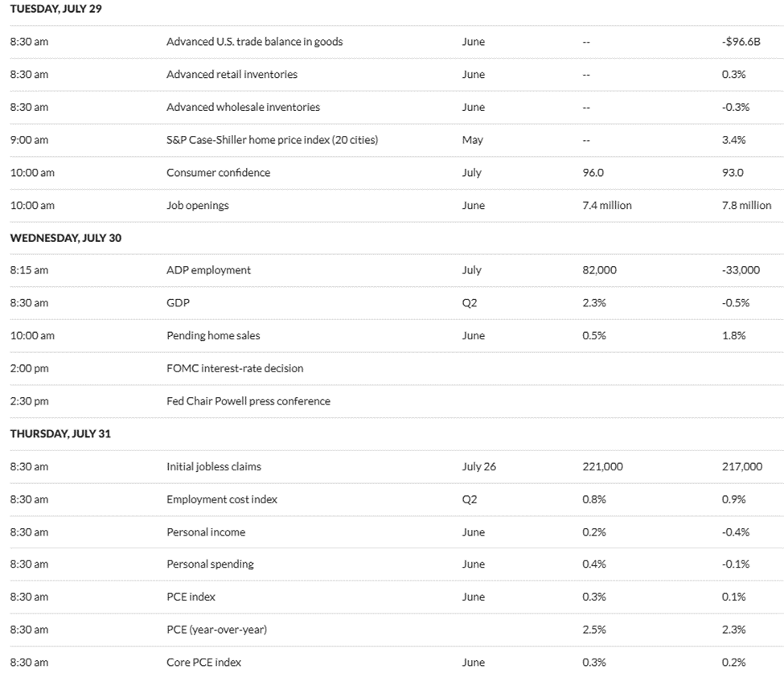
Task: Select the Thursday, July 31 heading
Action: pos(60,433)
